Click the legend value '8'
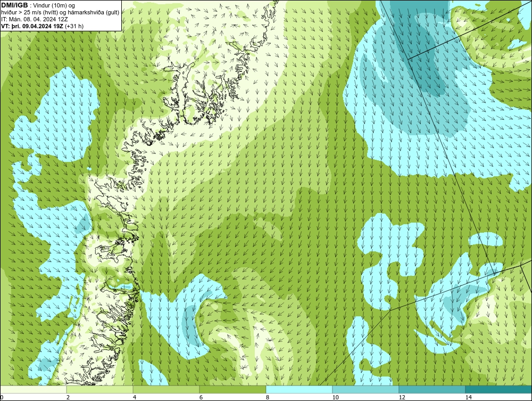532x401 pixels. 268,397
